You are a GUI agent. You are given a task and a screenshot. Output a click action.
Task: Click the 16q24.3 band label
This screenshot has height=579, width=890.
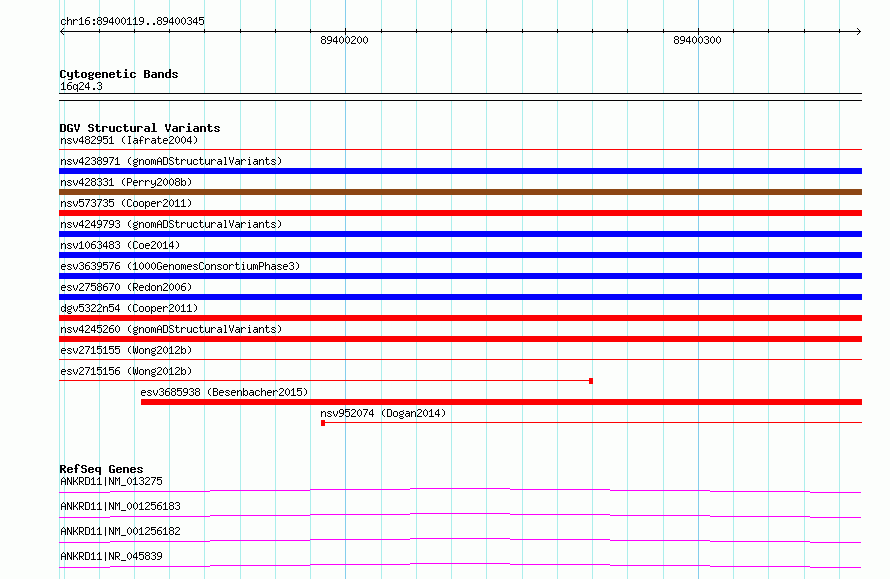tap(81, 86)
